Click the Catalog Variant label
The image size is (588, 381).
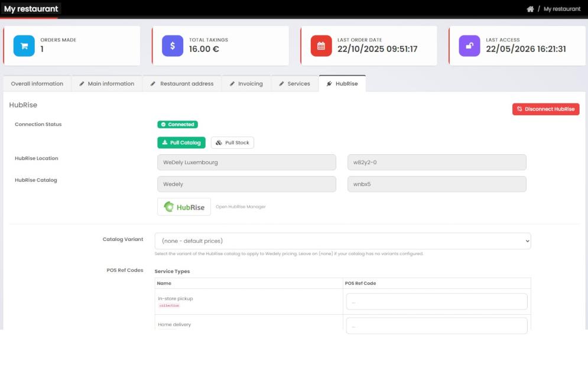123,239
